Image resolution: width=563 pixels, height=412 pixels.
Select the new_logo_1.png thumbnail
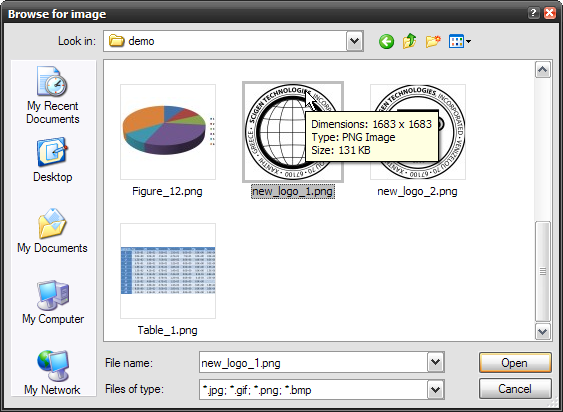[293, 132]
